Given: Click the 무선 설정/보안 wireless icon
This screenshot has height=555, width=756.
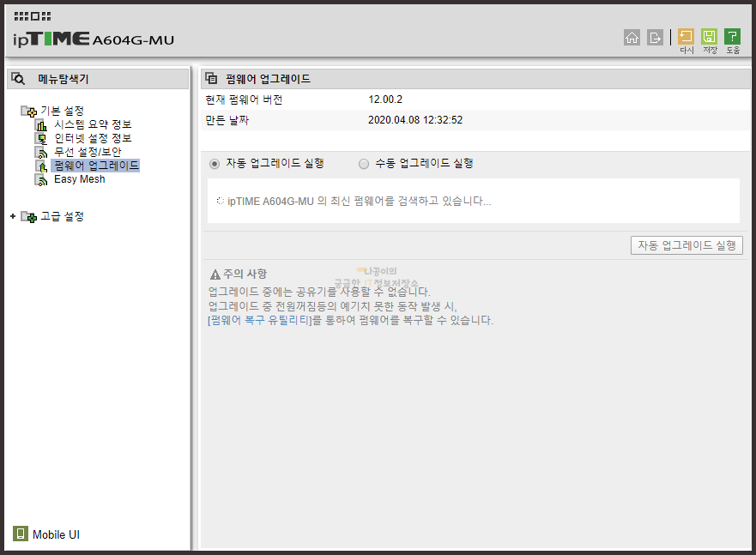Looking at the screenshot, I should [x=42, y=153].
